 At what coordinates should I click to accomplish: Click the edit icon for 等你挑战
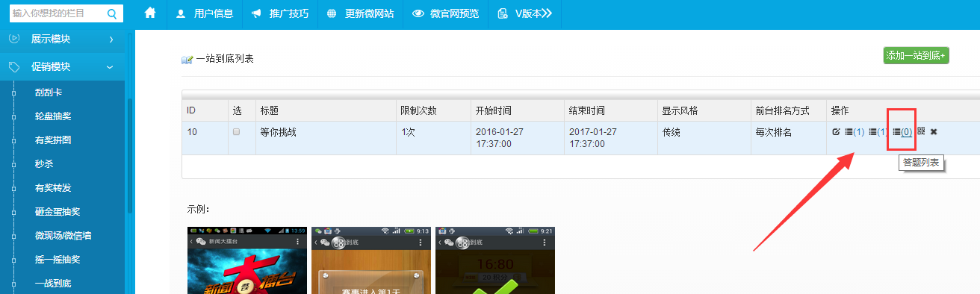point(836,132)
